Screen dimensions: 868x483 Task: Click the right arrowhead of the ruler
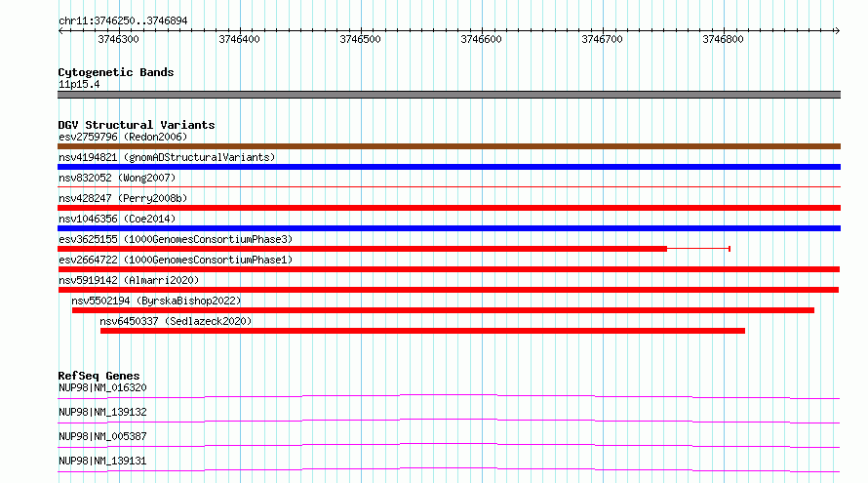(837, 30)
